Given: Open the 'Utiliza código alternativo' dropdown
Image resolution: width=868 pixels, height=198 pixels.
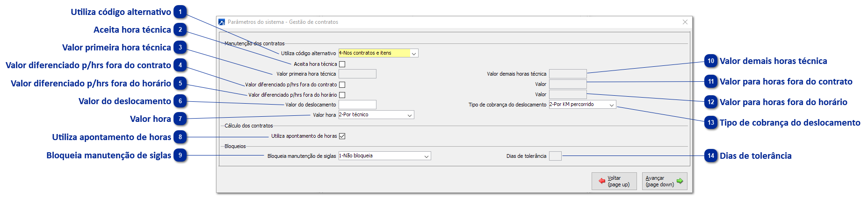Looking at the screenshot, I should coord(378,53).
